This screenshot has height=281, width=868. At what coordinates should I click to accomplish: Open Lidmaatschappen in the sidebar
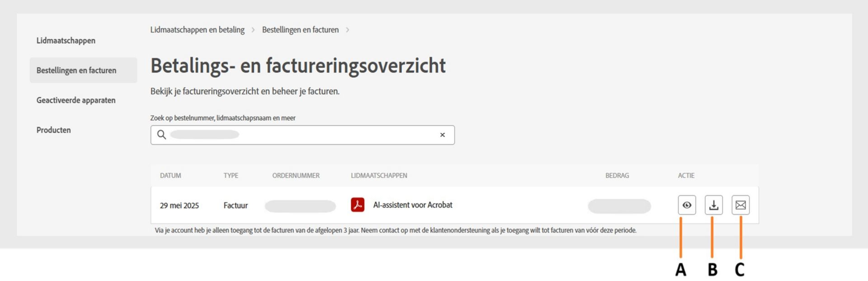click(x=66, y=41)
